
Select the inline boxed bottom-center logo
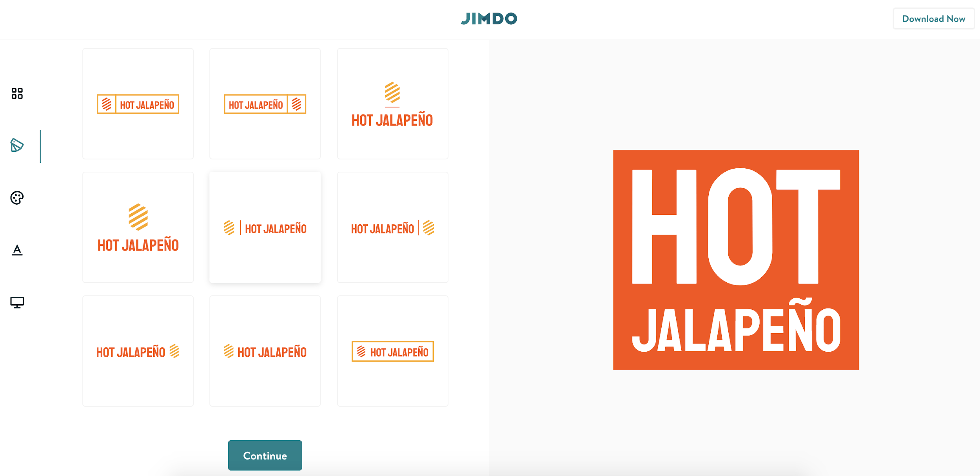pyautogui.click(x=392, y=352)
